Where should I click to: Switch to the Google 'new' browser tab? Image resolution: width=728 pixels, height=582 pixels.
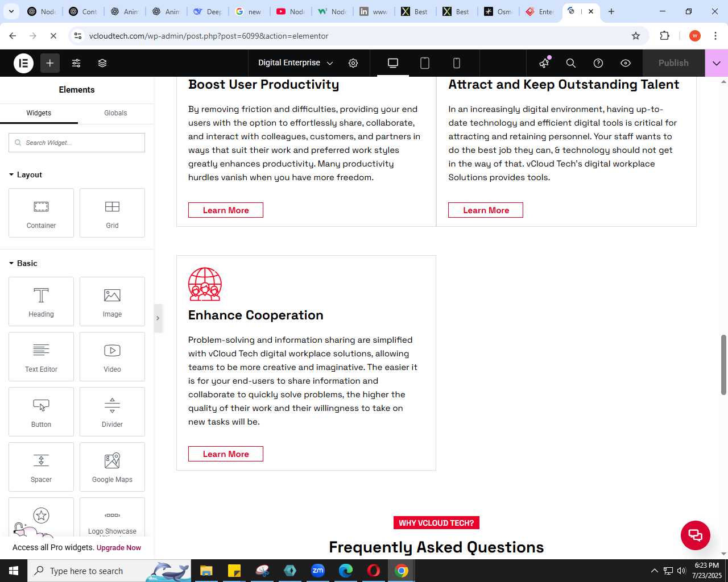click(x=249, y=11)
